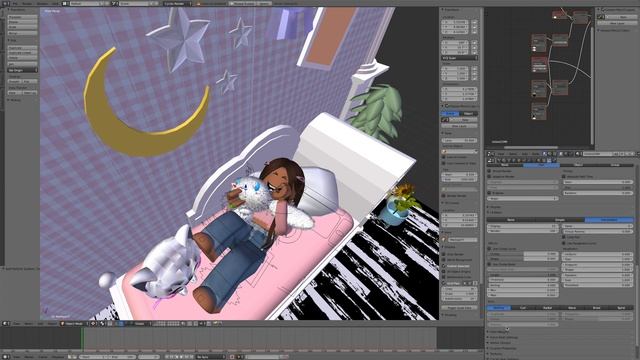Image resolution: width=640 pixels, height=360 pixels.
Task: Select the Object render-as tab
Action: coord(578,165)
